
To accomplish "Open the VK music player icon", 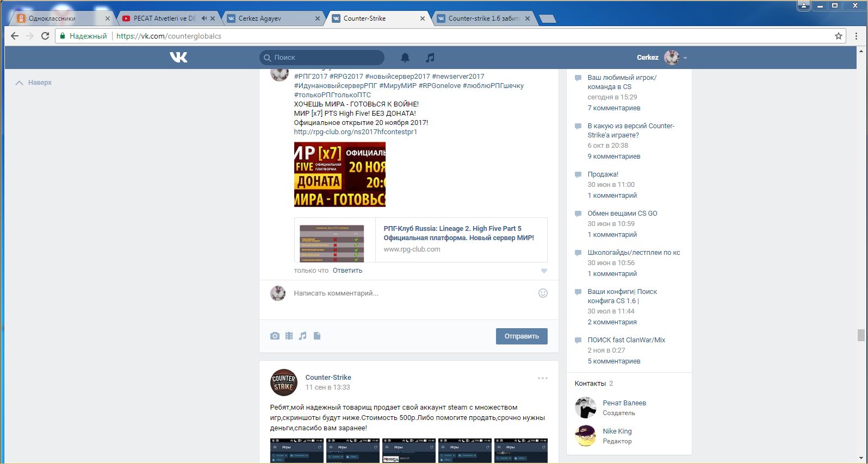I will click(x=430, y=57).
